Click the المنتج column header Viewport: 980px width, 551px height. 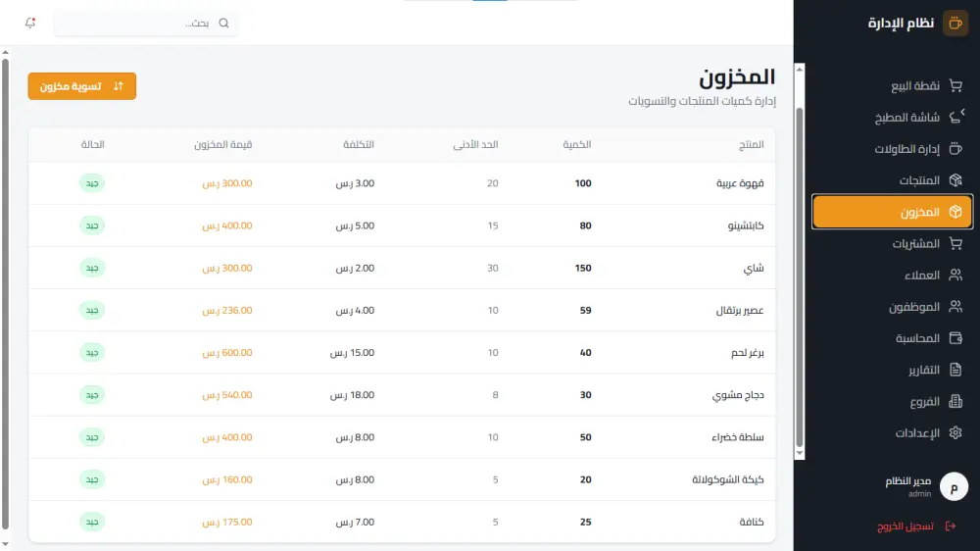click(752, 144)
